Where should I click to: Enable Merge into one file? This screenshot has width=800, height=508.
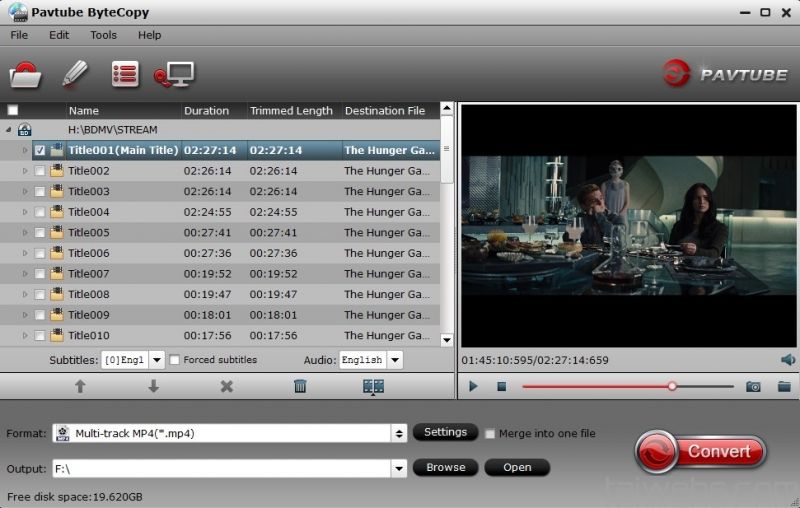pyautogui.click(x=490, y=434)
